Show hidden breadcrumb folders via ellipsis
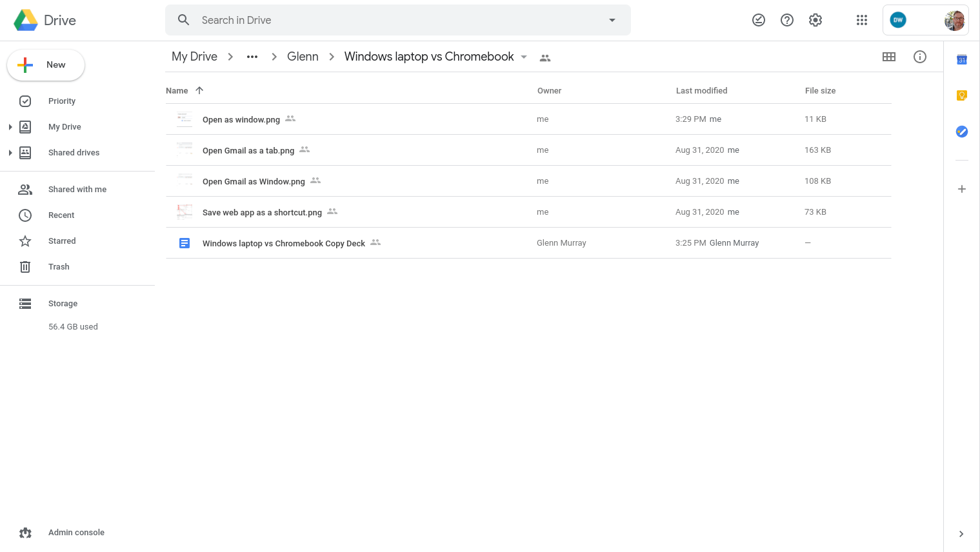This screenshot has height=552, width=980. (252, 57)
